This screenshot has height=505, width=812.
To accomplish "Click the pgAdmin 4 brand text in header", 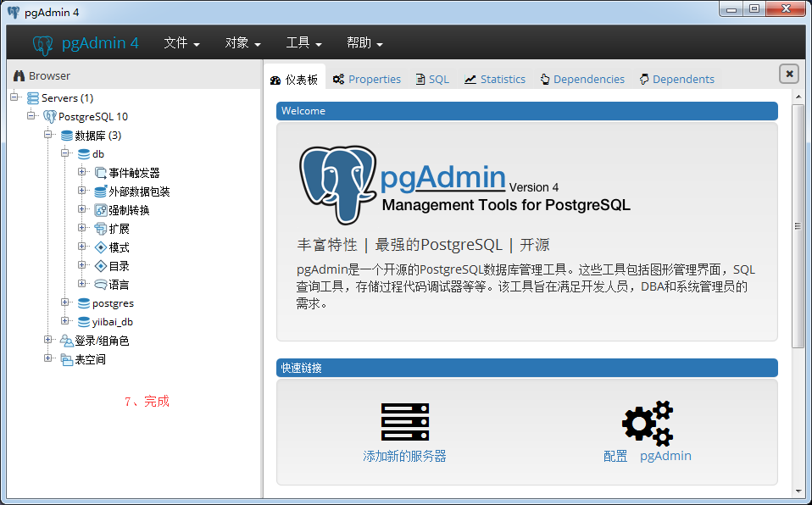I will 101,43.
